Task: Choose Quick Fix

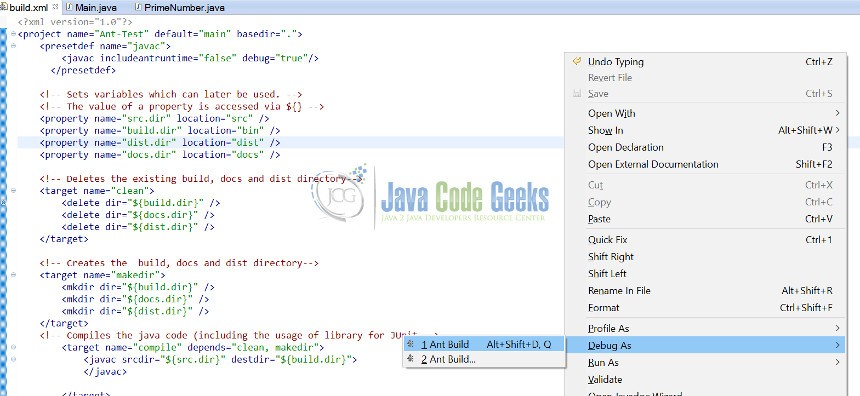Action: (x=705, y=240)
